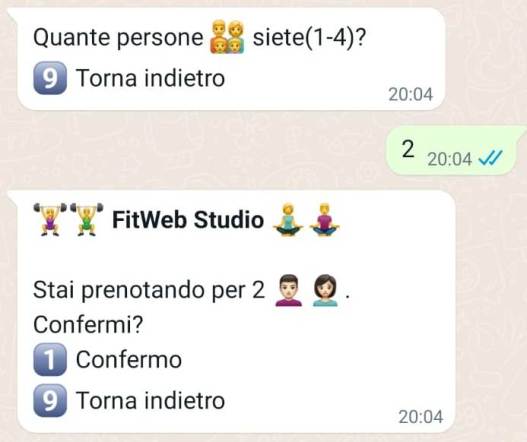Click the blue double-check read receipt
The height and width of the screenshot is (442, 527).
point(491,158)
